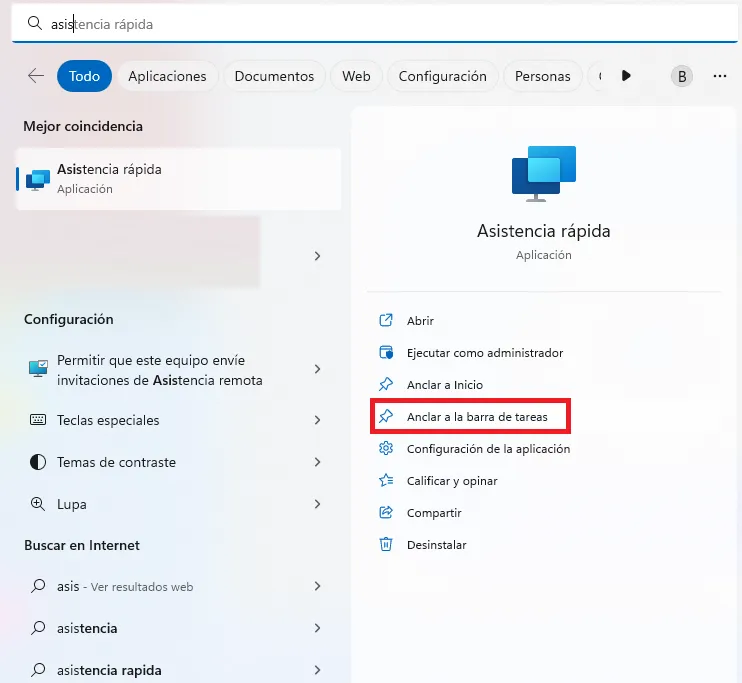Click the search text input field

[x=370, y=22]
